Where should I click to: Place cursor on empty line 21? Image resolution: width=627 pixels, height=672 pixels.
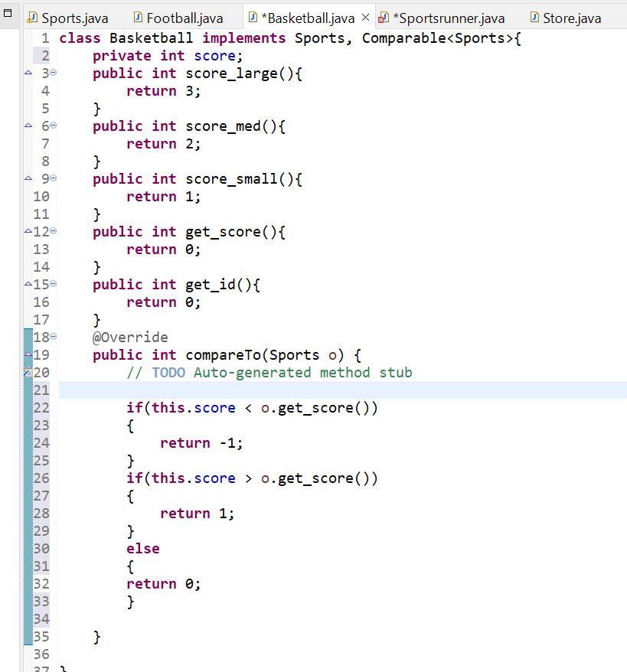click(153, 390)
